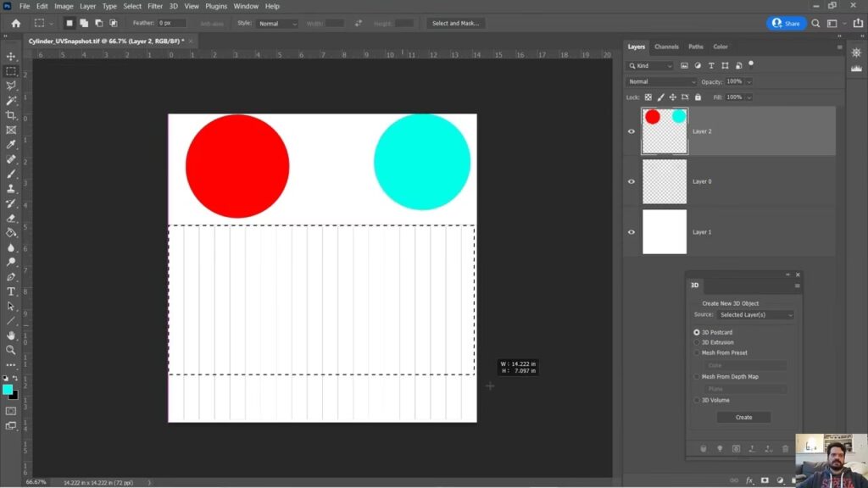868x488 pixels.
Task: Select the Crop tool
Action: pyautogui.click(x=11, y=115)
